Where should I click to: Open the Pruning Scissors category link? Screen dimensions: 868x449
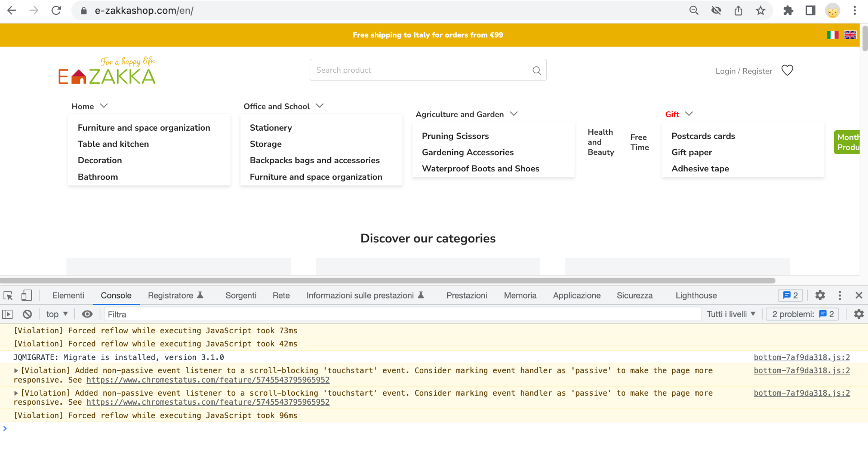point(455,136)
